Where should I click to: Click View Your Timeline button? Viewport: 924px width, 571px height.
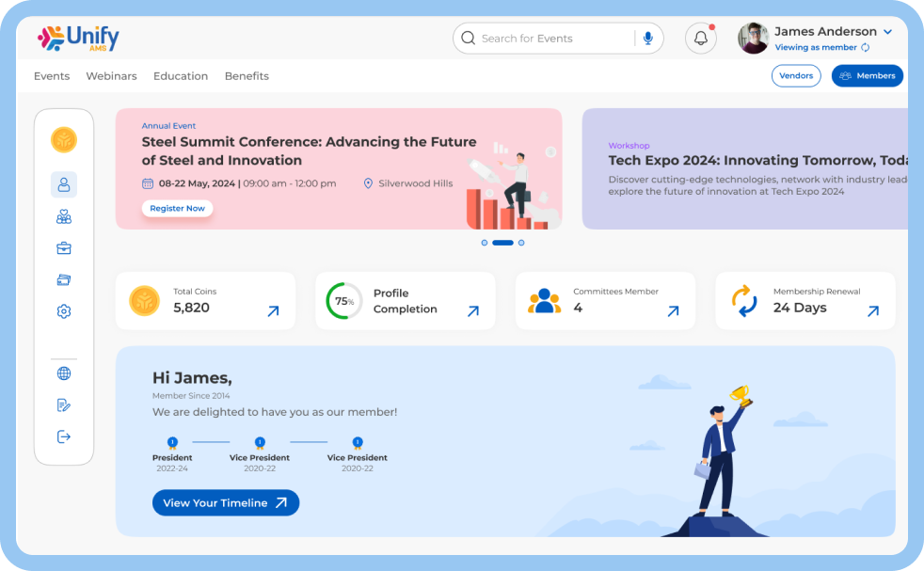226,503
